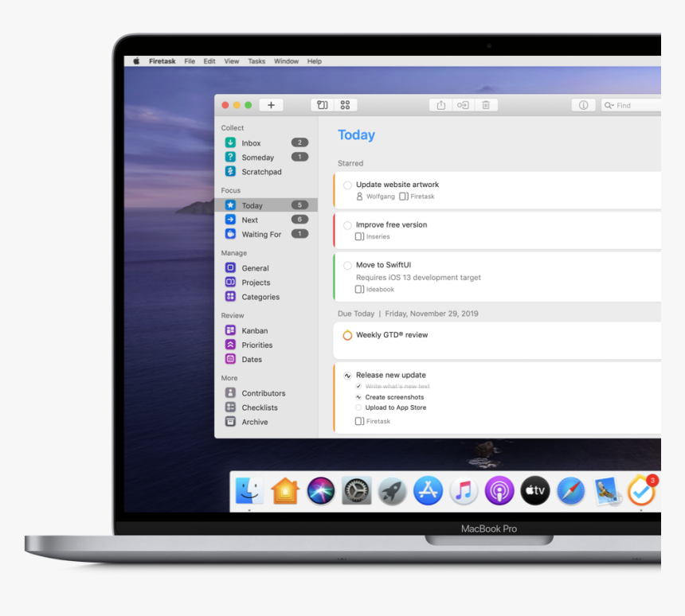The height and width of the screenshot is (616, 685).
Task: Open the share toolbar icon
Action: click(x=440, y=105)
